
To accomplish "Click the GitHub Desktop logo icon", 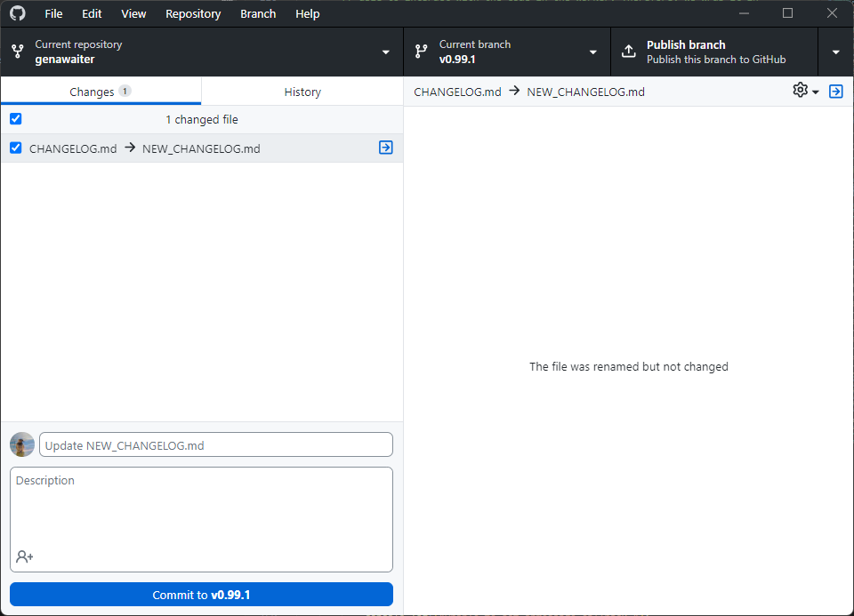I will [x=18, y=13].
